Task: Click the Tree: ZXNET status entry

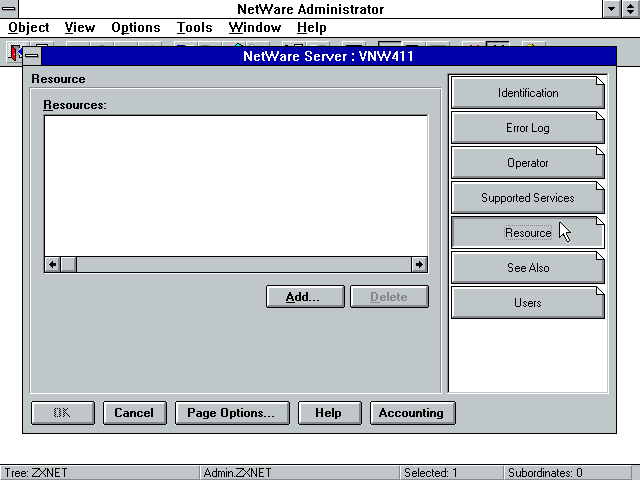Action: [x=100, y=473]
